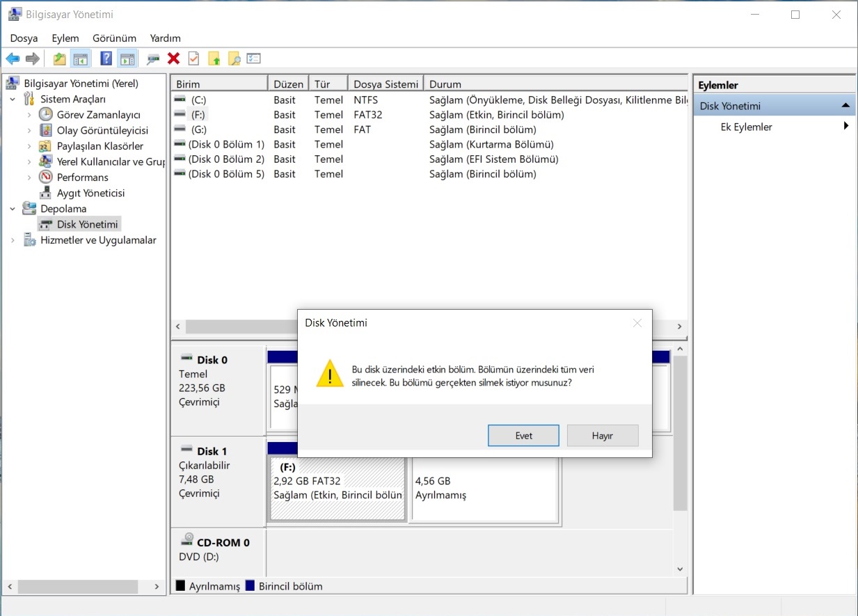Viewport: 858px width, 616px height.
Task: Open the Eylem menu
Action: (65, 38)
